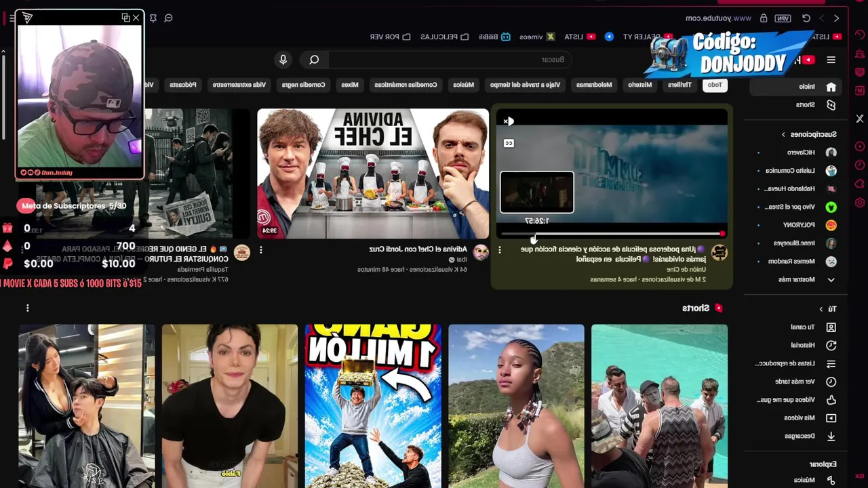The height and width of the screenshot is (488, 868).
Task: Select the Viaje a través del tiempo chip
Action: [x=526, y=85]
